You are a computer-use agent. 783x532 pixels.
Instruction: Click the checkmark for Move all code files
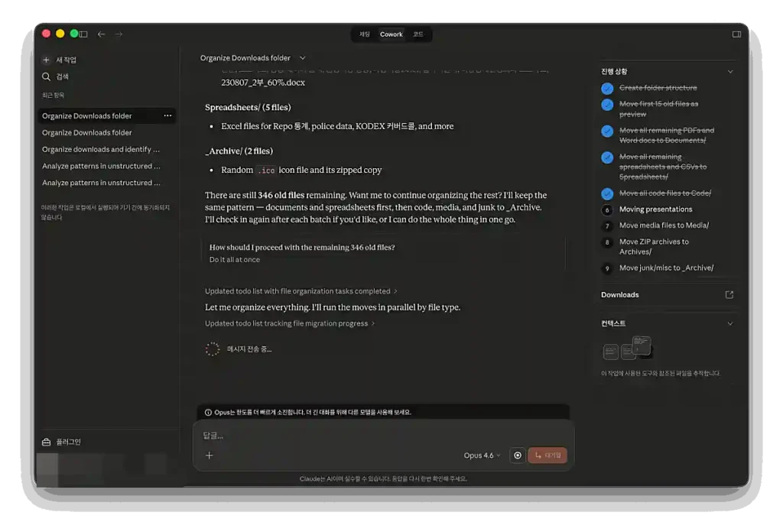(607, 193)
